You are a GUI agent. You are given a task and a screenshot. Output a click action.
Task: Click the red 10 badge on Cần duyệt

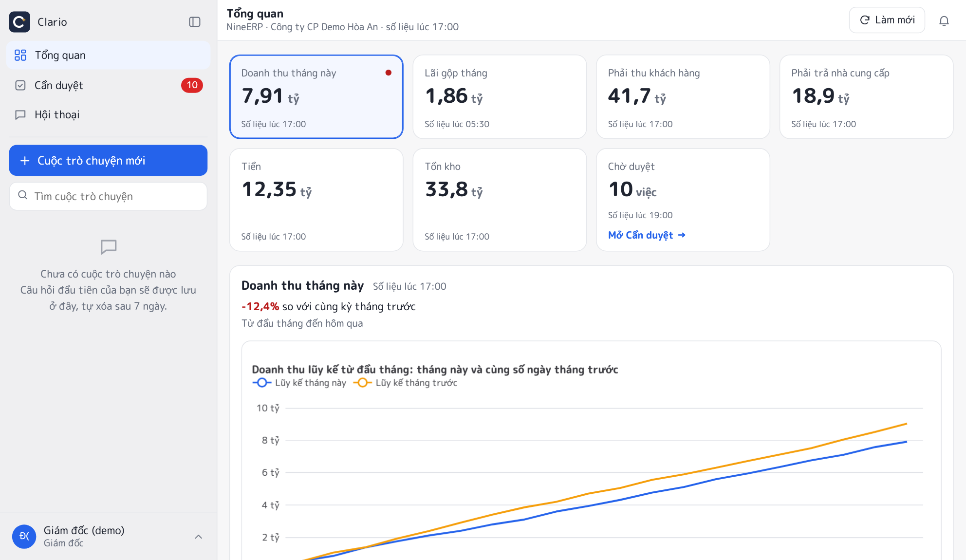pyautogui.click(x=192, y=85)
